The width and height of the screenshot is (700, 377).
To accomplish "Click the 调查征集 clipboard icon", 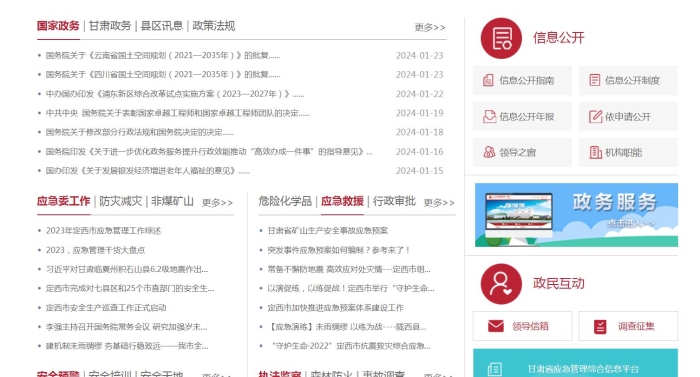I will point(600,327).
